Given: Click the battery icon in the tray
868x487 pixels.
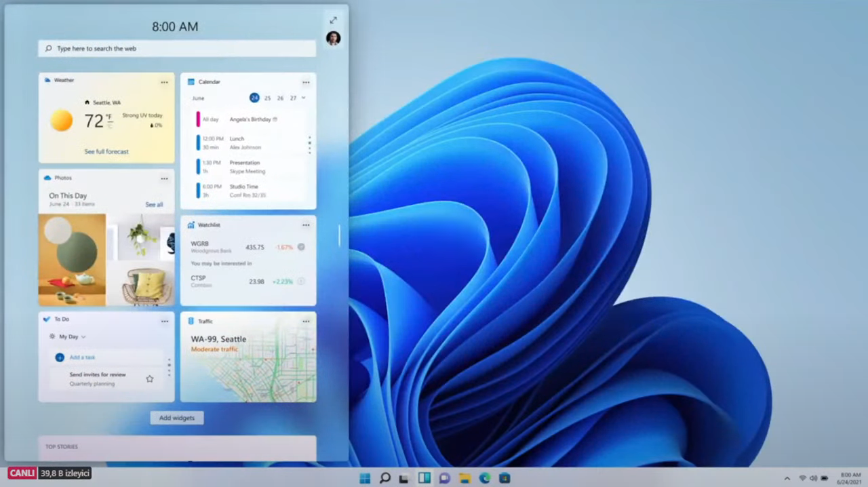Looking at the screenshot, I should click(825, 478).
